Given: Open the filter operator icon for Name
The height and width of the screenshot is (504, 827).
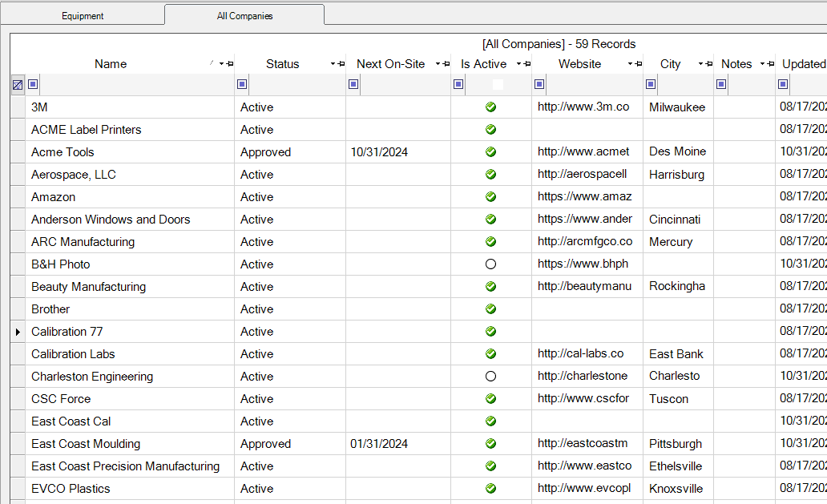Looking at the screenshot, I should tap(33, 84).
